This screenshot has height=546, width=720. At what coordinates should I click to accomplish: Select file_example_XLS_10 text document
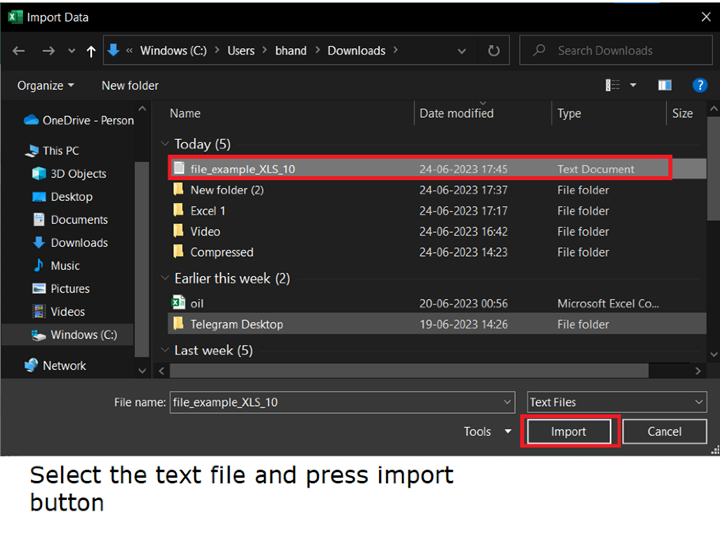[x=242, y=169]
